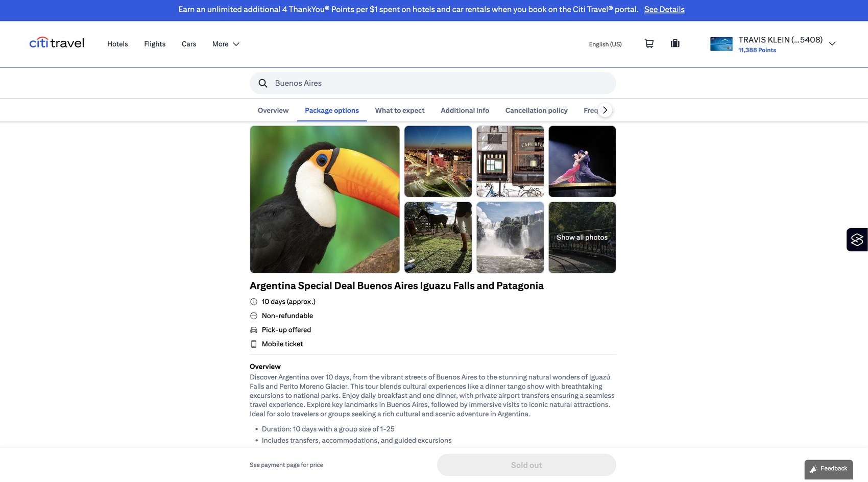Viewport: 868px width, 482px height.
Task: Click the 11,388 Points balance
Action: click(x=757, y=50)
